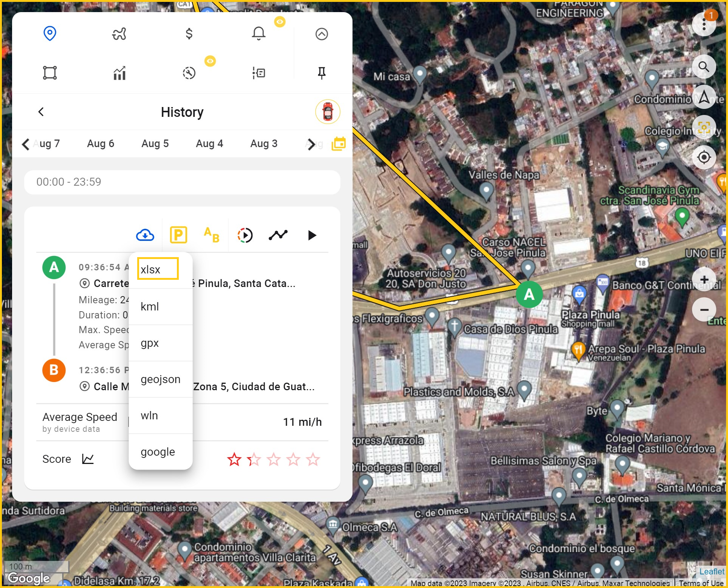728x588 pixels.
Task: Choose geojson export format
Action: coord(161,379)
